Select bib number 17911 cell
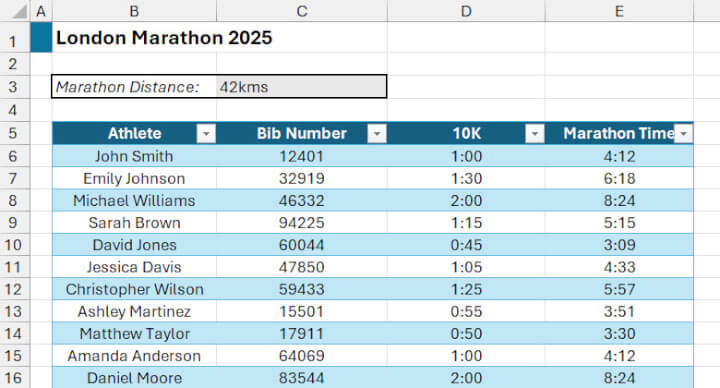Image resolution: width=720 pixels, height=388 pixels. [302, 333]
